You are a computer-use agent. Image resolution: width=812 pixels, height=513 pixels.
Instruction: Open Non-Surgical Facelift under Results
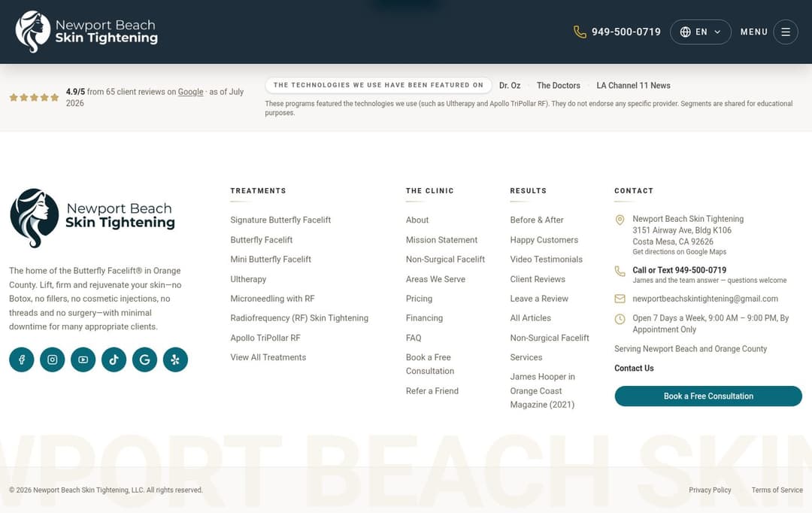pyautogui.click(x=550, y=338)
